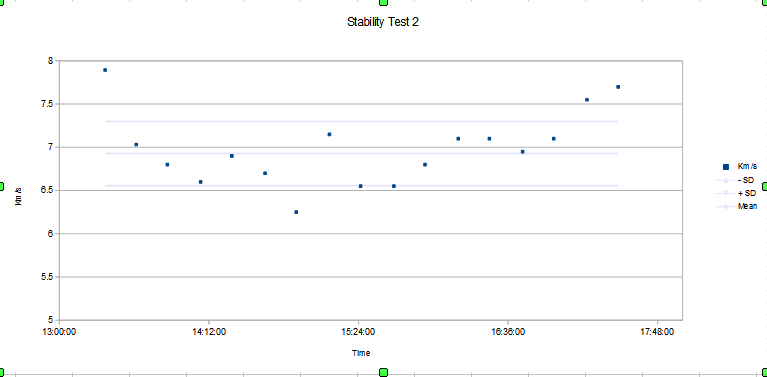Click the 6 y-axis label
The width and height of the screenshot is (767, 377).
coord(50,234)
